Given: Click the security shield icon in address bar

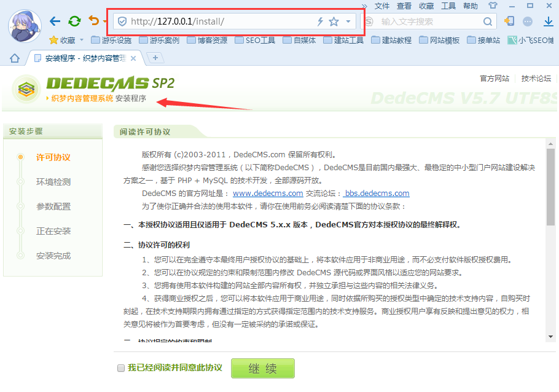Looking at the screenshot, I should coord(122,22).
